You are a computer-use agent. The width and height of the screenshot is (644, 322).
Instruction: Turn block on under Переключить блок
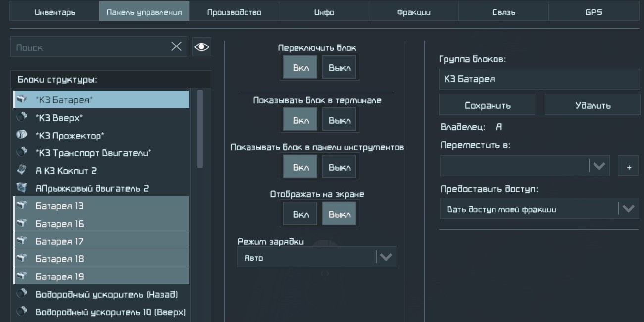[301, 67]
